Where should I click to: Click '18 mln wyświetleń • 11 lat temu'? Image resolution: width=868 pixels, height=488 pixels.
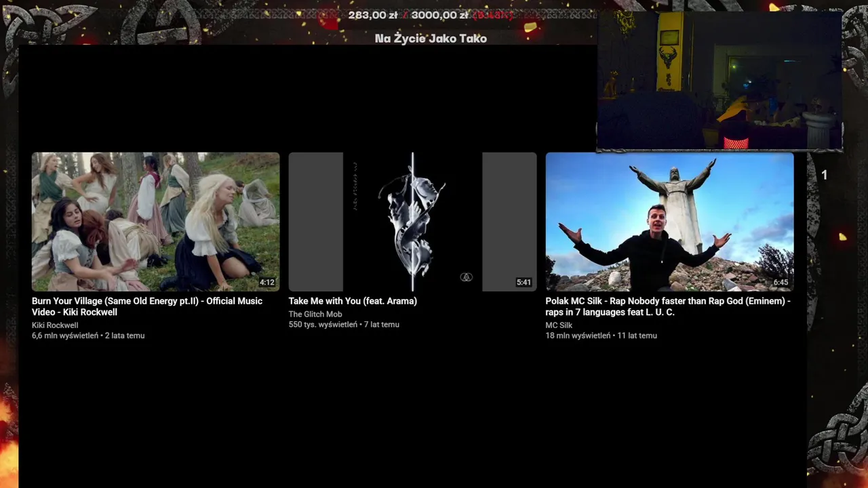[x=601, y=335]
